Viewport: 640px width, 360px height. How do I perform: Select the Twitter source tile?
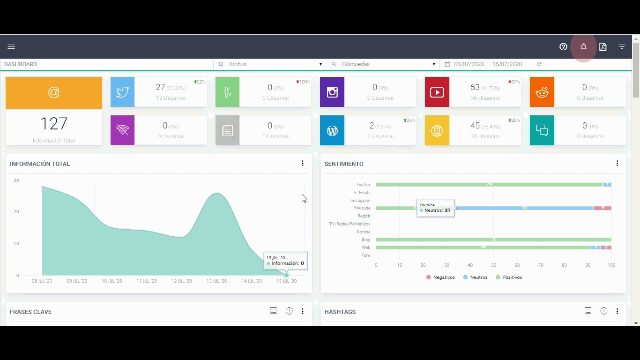coord(159,92)
